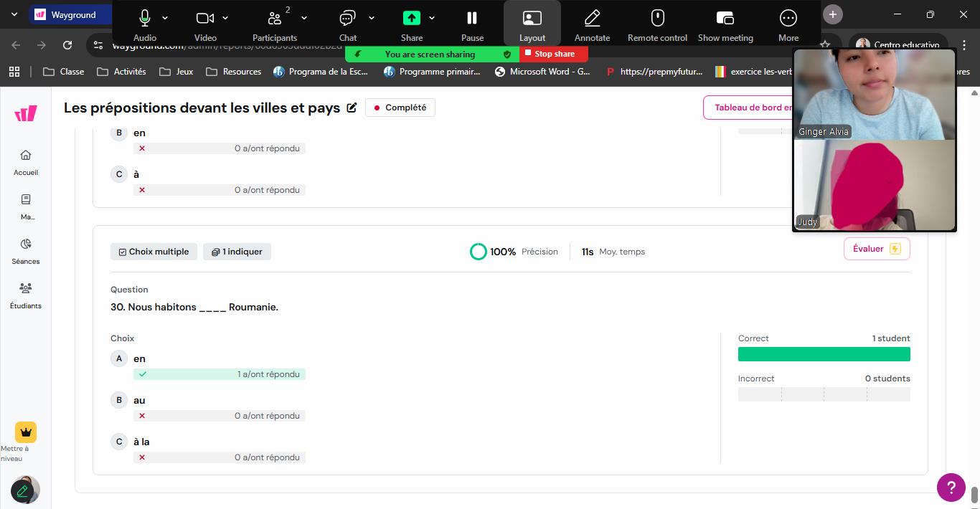Open the Participants dropdown arrow
Image resolution: width=980 pixels, height=509 pixels.
304,18
